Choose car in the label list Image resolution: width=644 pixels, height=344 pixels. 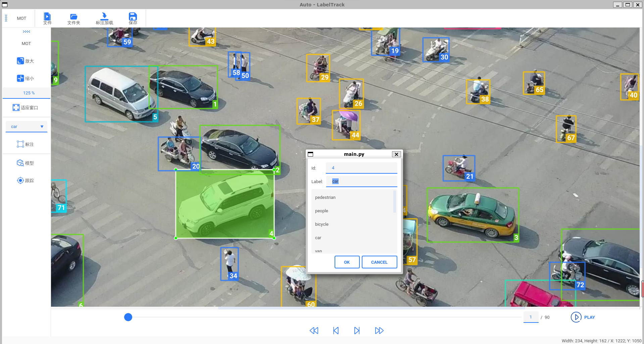click(352, 238)
